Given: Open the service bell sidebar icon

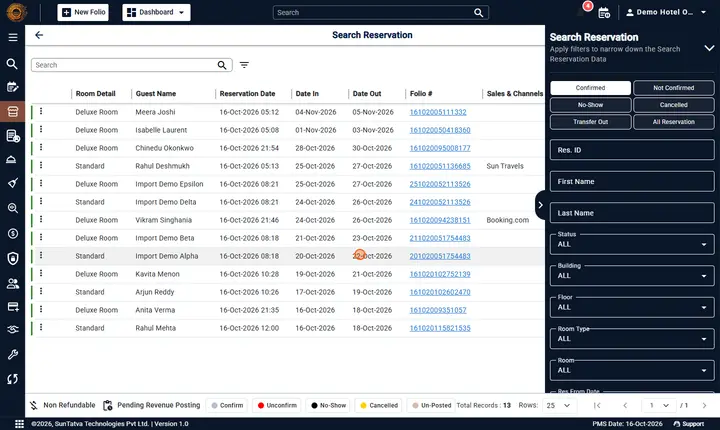Looking at the screenshot, I should [x=11, y=159].
